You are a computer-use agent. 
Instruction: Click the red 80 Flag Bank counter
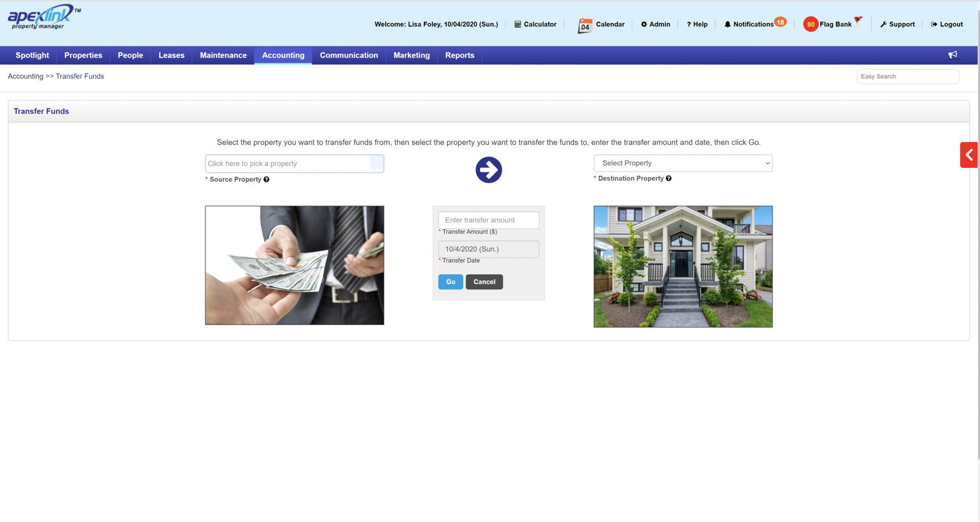click(x=810, y=24)
